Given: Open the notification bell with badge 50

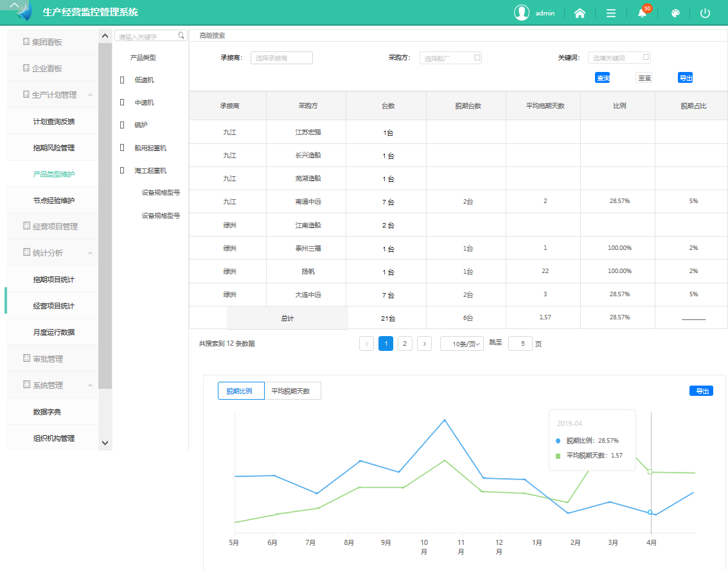Looking at the screenshot, I should click(x=642, y=13).
